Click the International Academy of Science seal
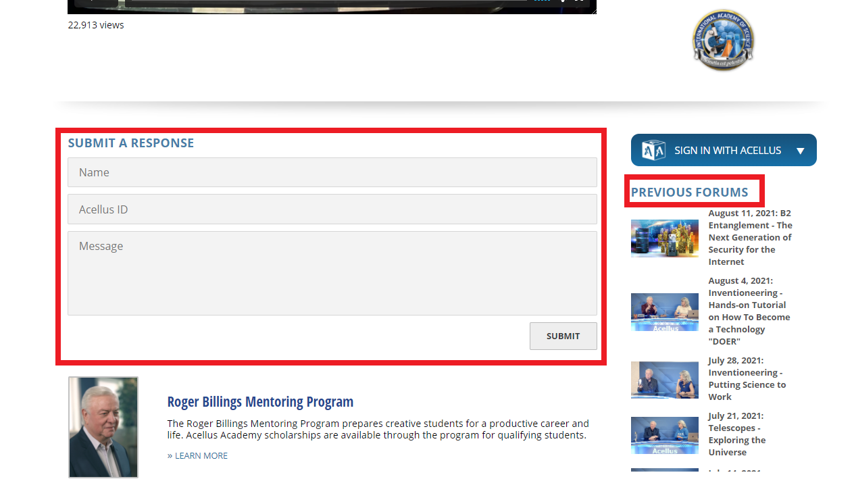 [x=723, y=40]
